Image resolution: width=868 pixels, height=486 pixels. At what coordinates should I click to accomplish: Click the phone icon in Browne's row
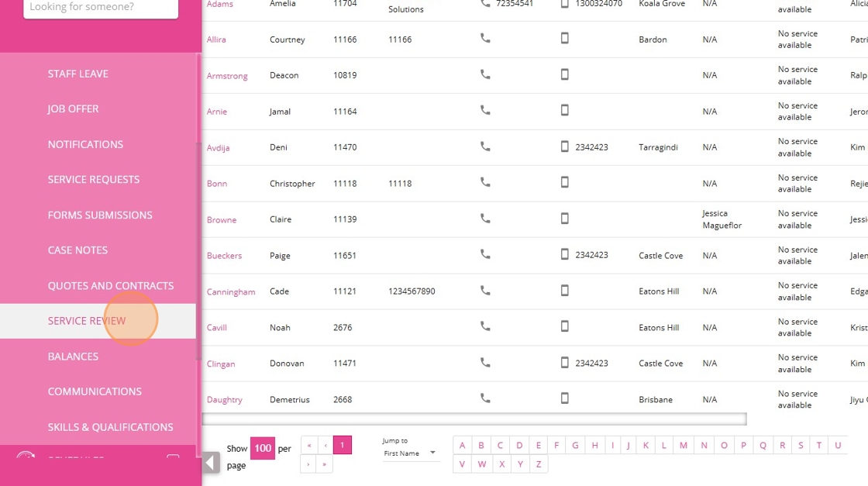(485, 218)
